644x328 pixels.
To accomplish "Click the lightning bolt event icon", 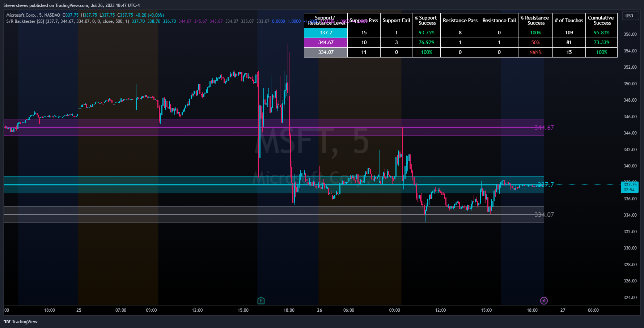I will [x=544, y=301].
